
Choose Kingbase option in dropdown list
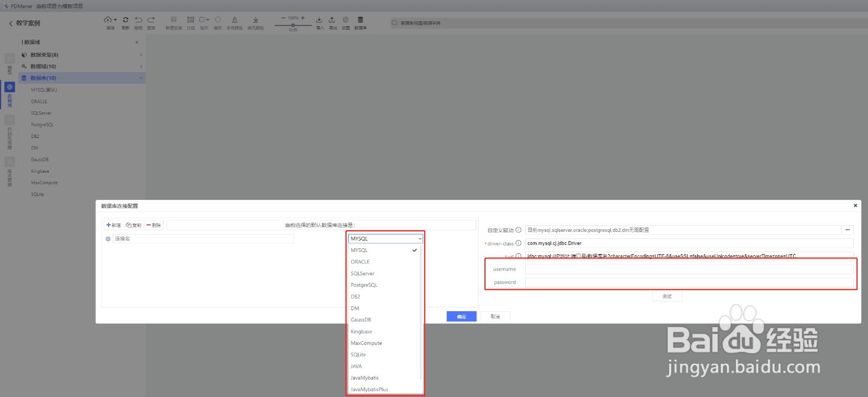click(384, 331)
